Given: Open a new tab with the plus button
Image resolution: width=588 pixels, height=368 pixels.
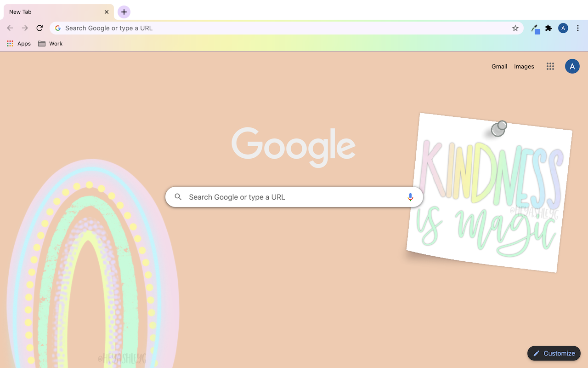Looking at the screenshot, I should [124, 12].
